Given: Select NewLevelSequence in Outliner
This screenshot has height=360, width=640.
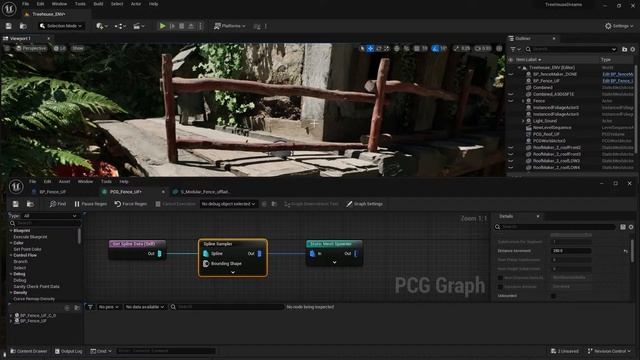Looking at the screenshot, I should [x=552, y=127].
